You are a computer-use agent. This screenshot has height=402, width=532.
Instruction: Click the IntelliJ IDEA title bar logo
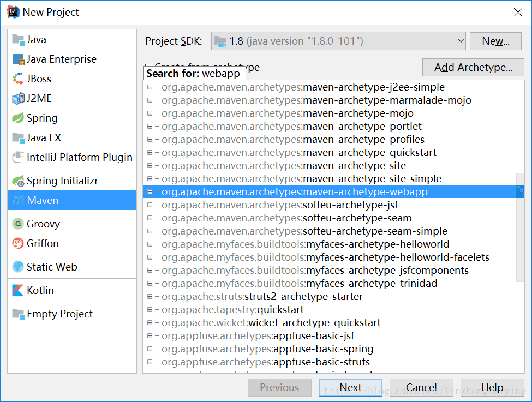[x=13, y=12]
